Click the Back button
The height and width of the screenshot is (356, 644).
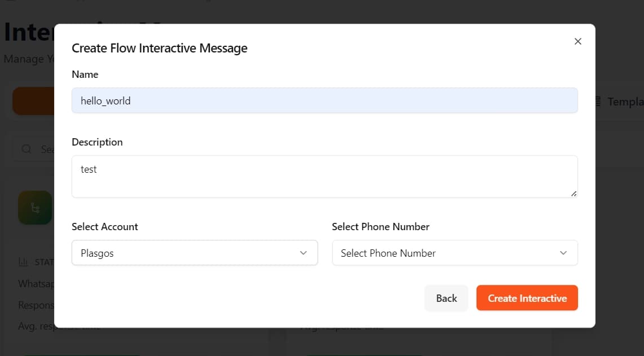(446, 298)
